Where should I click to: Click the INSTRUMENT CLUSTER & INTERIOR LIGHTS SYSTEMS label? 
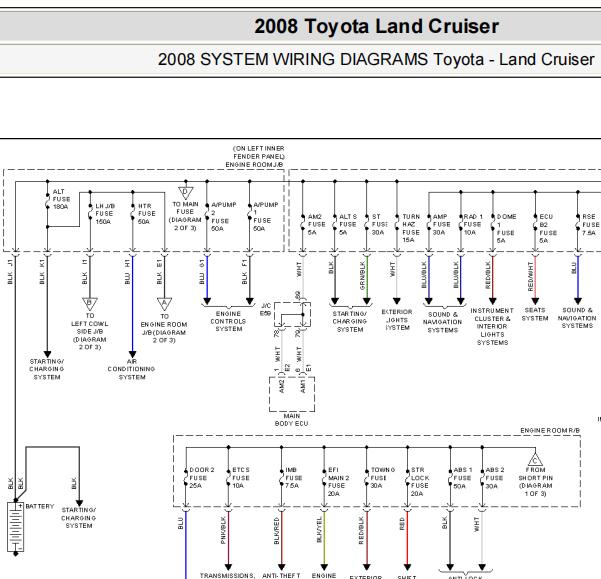[x=492, y=326]
